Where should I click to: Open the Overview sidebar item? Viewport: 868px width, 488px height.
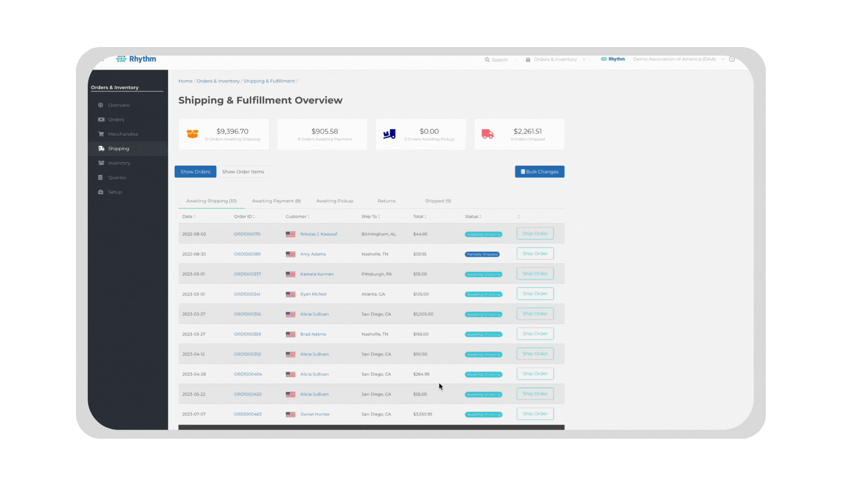[x=127, y=105]
